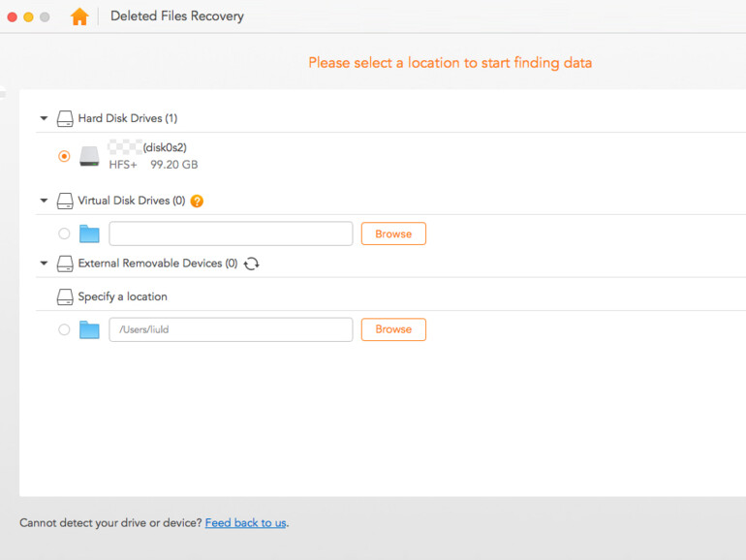Viewport: 746px width, 560px height.
Task: Select the disk0s2 radio button
Action: (x=64, y=156)
